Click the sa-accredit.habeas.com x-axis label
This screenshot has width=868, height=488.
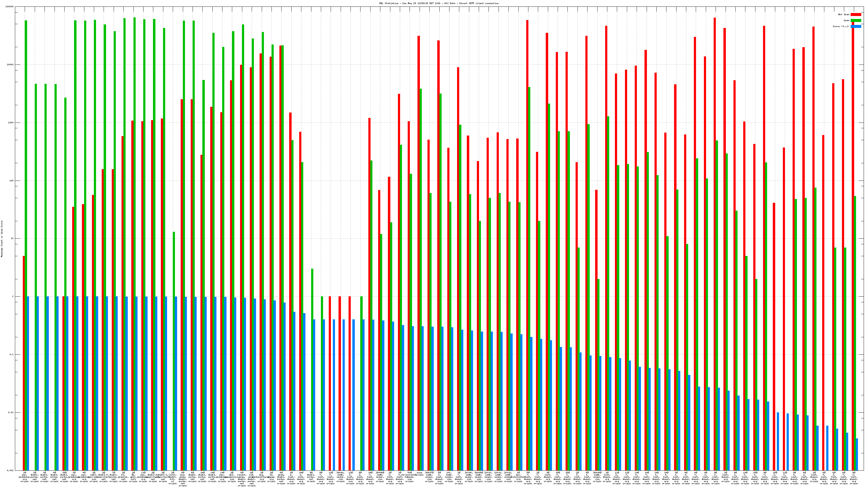click(409, 477)
